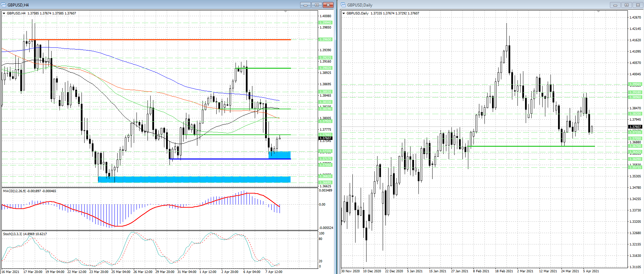
Task: Select the orange horizontal resistance line
Action: [162, 40]
